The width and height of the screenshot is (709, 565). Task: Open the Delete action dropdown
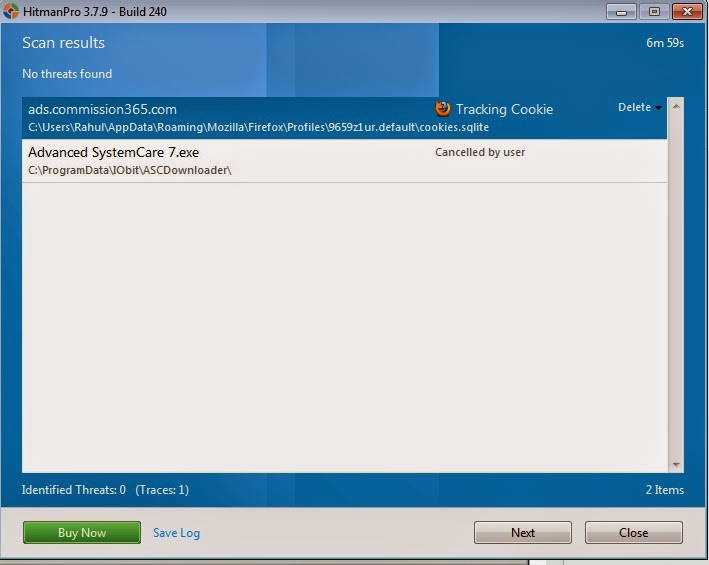639,108
